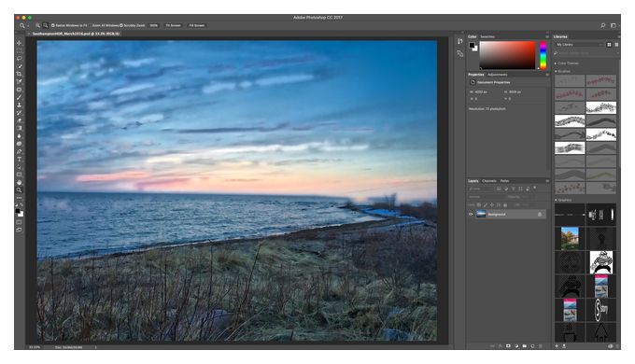
Task: Toggle Scrubby Zoom checkbox
Action: (x=121, y=25)
